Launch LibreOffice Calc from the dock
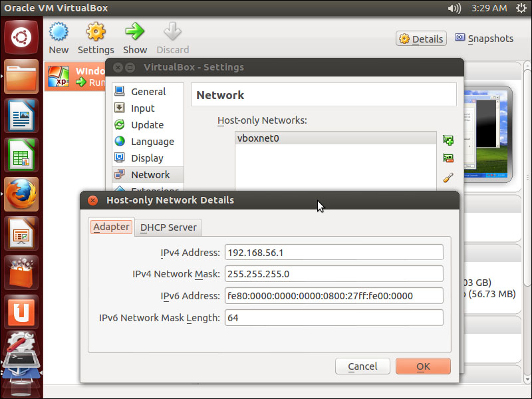The width and height of the screenshot is (532, 399). point(21,155)
